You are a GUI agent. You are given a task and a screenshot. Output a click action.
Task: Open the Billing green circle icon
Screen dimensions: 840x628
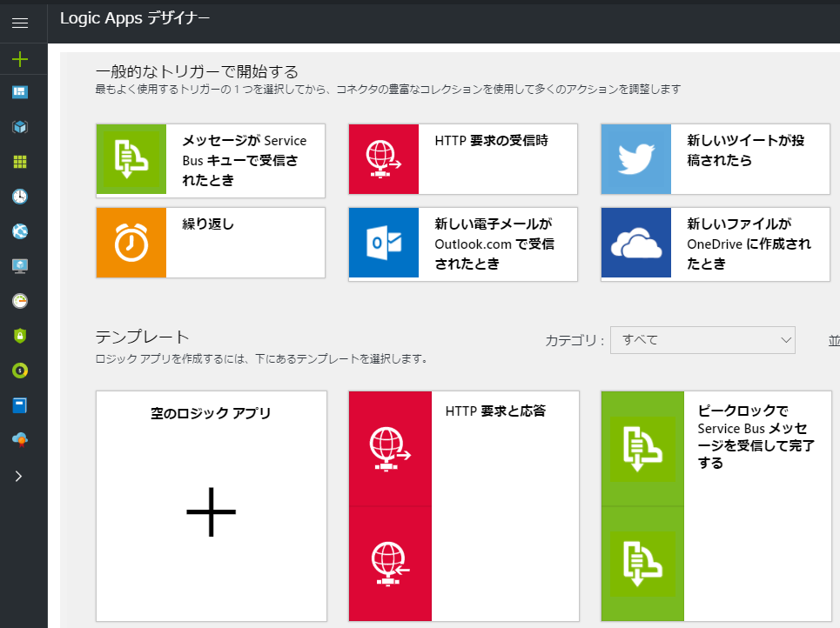pos(20,371)
